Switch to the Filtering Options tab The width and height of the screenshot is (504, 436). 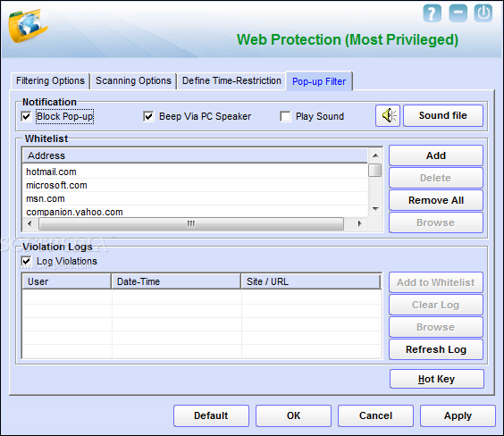(50, 80)
